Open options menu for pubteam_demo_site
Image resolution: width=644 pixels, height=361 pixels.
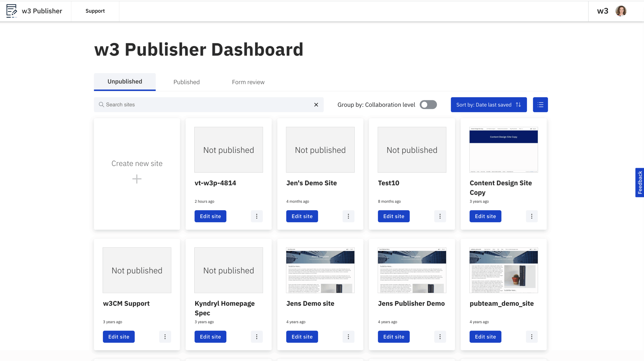[532, 337]
